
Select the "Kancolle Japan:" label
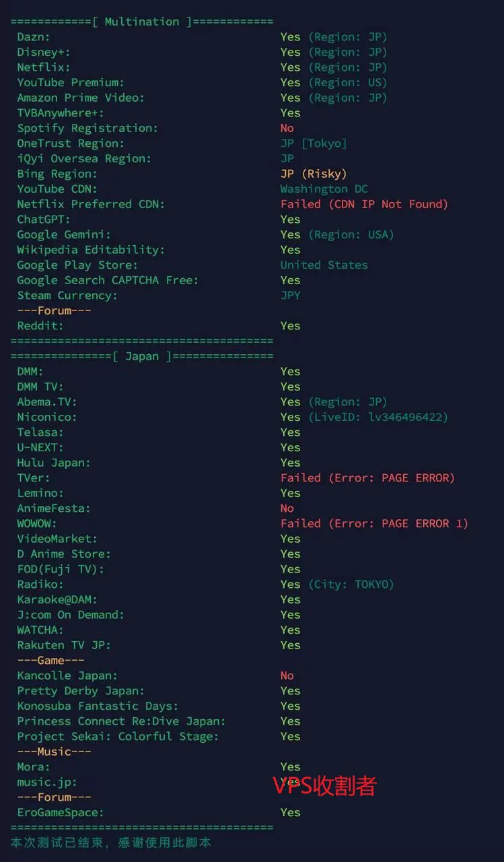point(67,675)
